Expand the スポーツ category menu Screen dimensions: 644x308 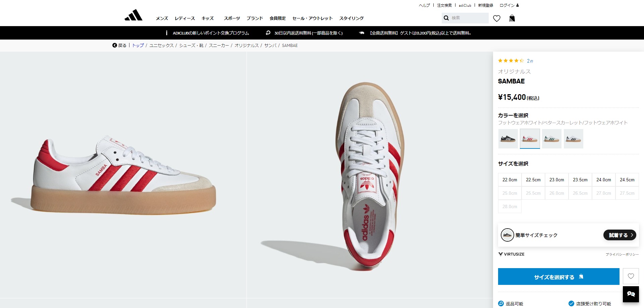tap(232, 18)
